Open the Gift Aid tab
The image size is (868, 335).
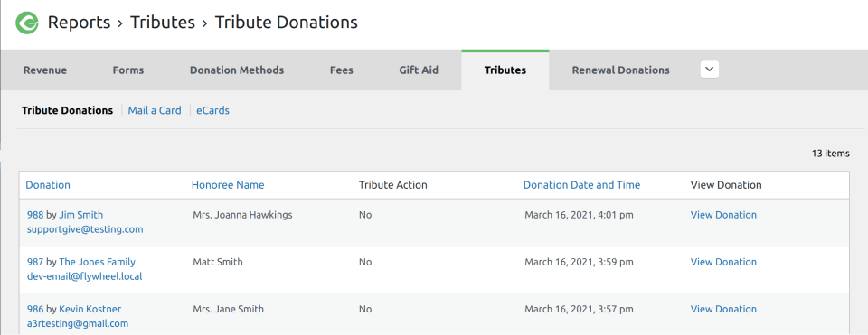(419, 70)
